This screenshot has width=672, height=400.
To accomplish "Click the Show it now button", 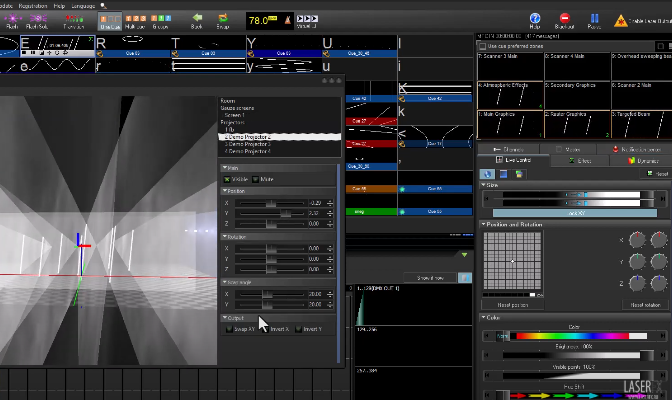I will (x=430, y=278).
